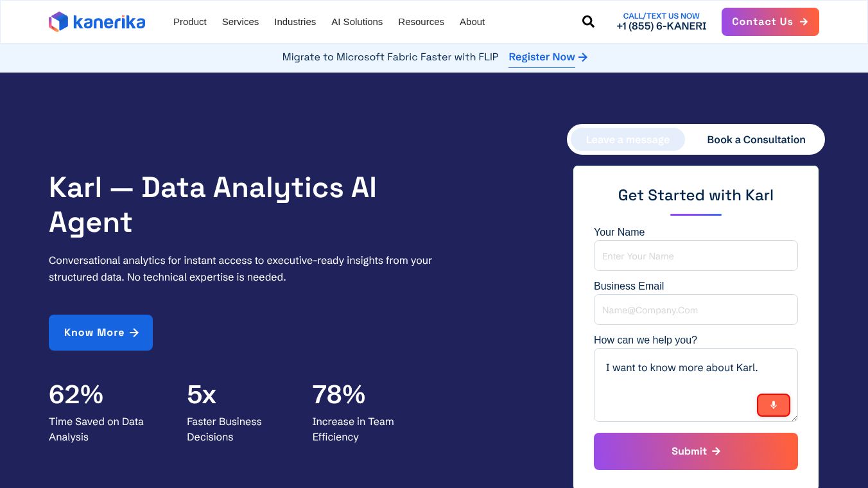
Task: Submit the Get Started form
Action: [x=695, y=451]
